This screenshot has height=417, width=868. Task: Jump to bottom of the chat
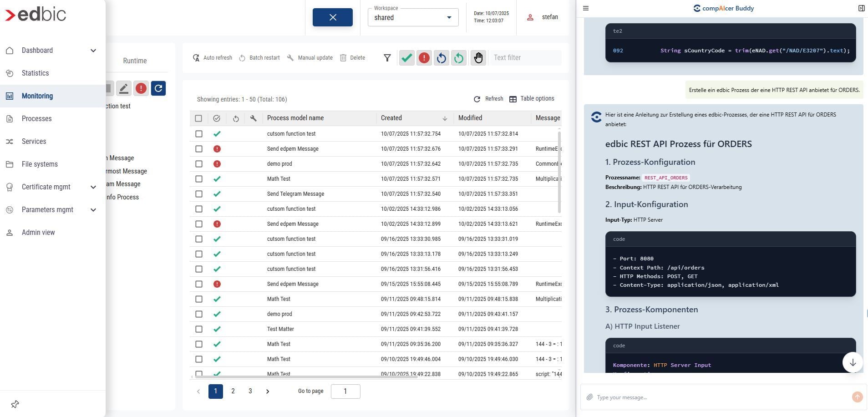tap(853, 362)
